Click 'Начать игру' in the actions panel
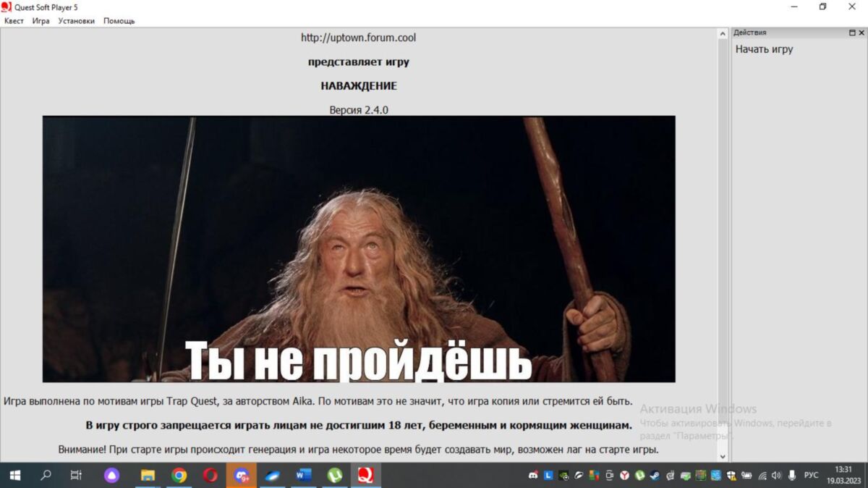 pyautogui.click(x=764, y=49)
